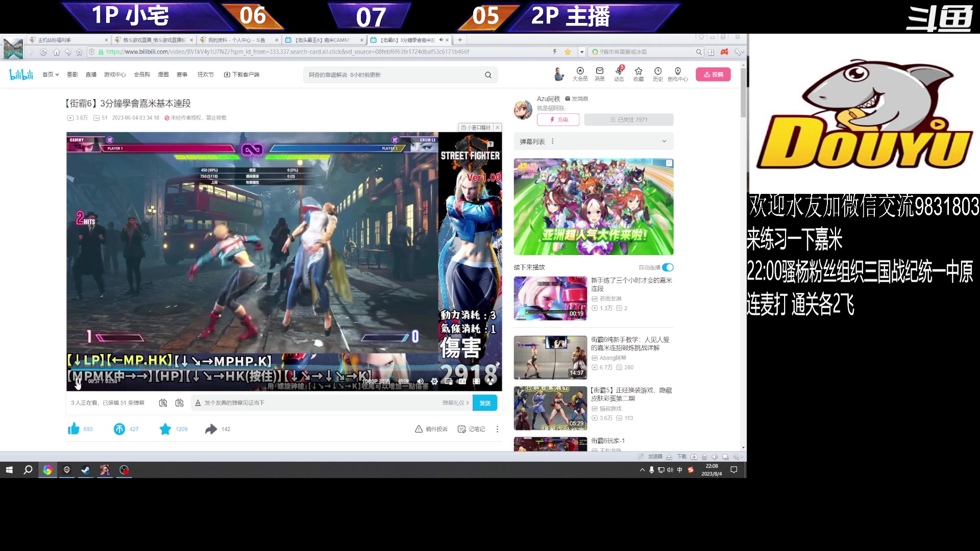Open 番剧 in bilibili navigation
This screenshot has width=980, height=551.
pos(72,74)
